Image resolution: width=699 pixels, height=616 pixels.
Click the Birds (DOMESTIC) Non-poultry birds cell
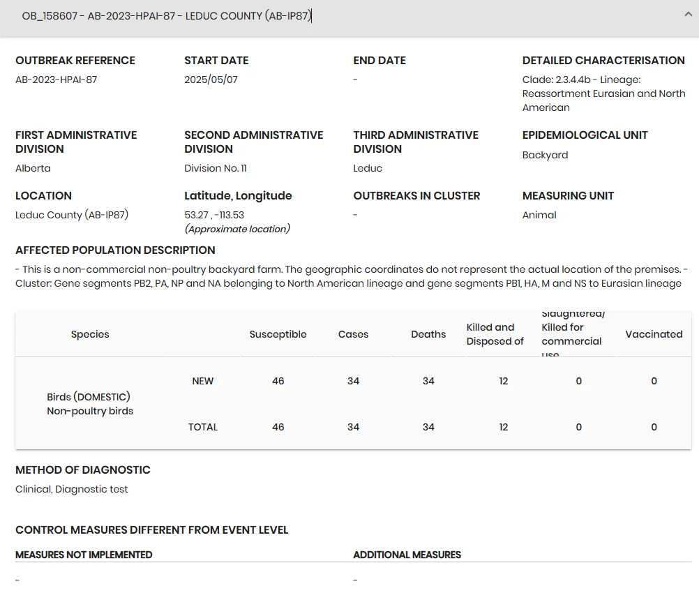90,404
